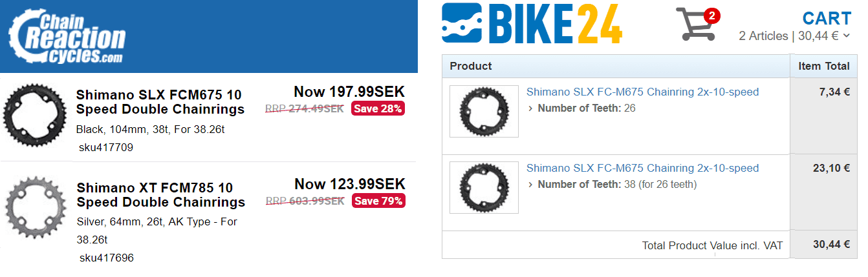Click the 26-teeth SLX chainring thumbnail in cart
Image resolution: width=868 pixels, height=277 pixels.
point(484,111)
